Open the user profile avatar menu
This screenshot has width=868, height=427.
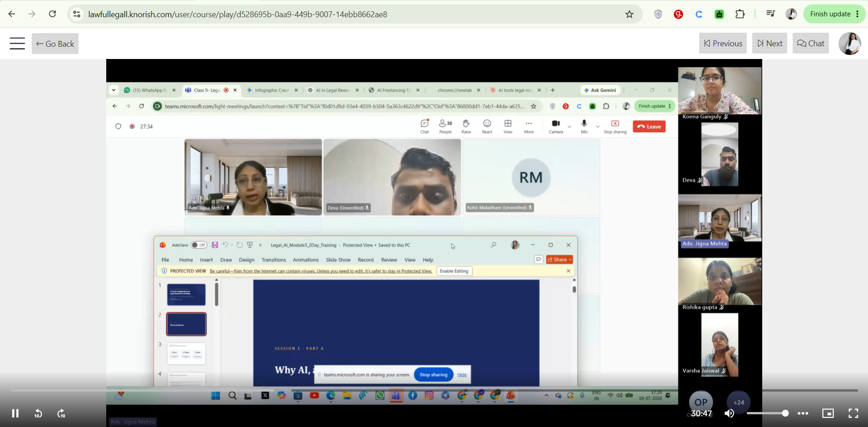[850, 44]
